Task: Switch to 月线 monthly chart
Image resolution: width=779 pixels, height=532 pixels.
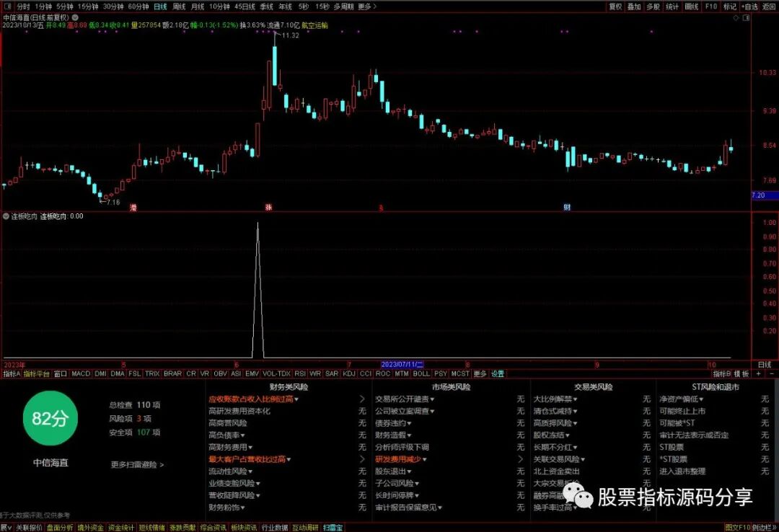Action: 198,6
